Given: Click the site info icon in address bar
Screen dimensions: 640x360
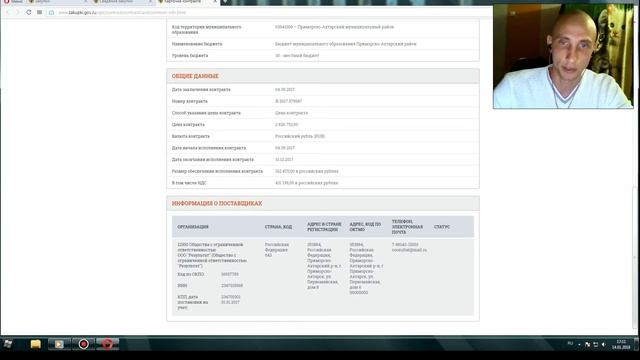Looking at the screenshot, I should coord(51,13).
